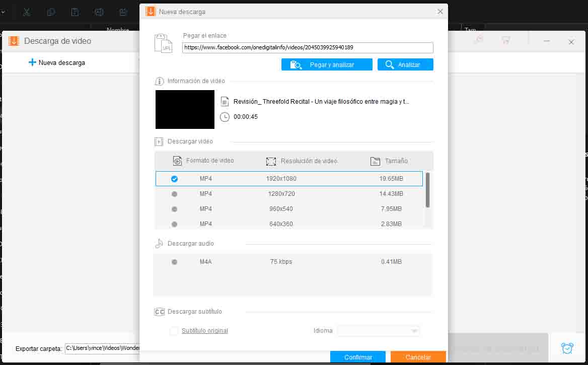Click the Resolución de vídeo header icon
The width and height of the screenshot is (588, 365).
coord(271,161)
